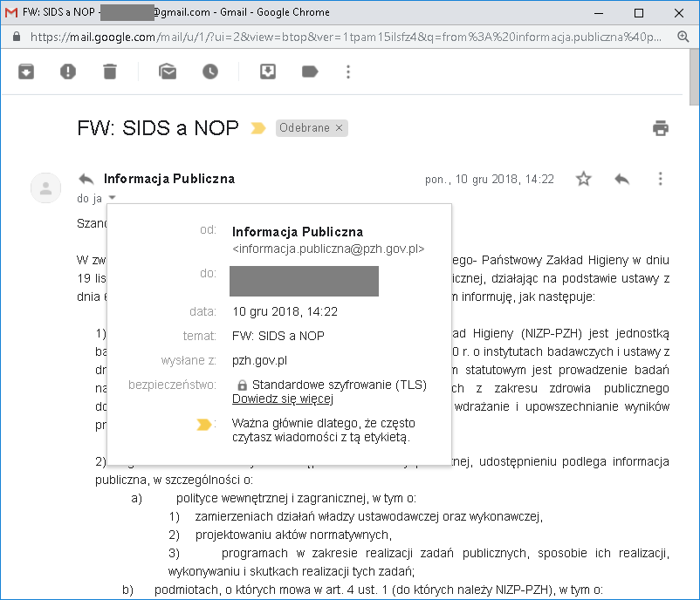
Task: Open the toolbar more options menu
Action: click(348, 72)
